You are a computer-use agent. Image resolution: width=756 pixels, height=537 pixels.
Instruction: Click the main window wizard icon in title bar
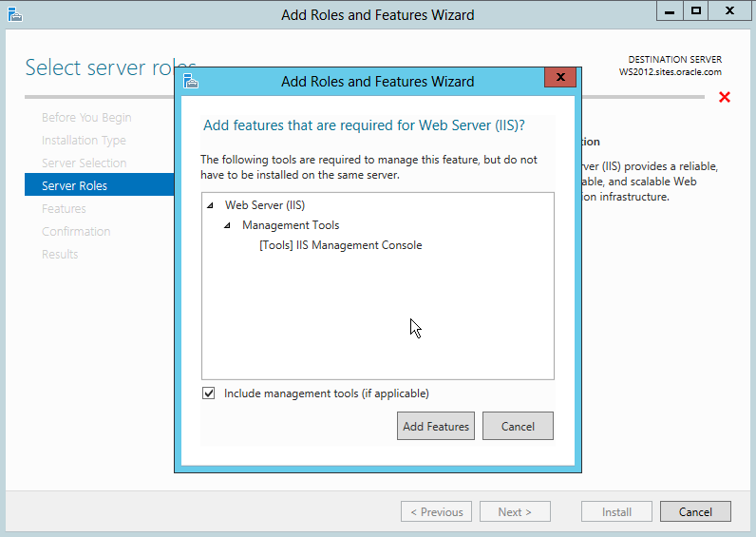pos(15,15)
